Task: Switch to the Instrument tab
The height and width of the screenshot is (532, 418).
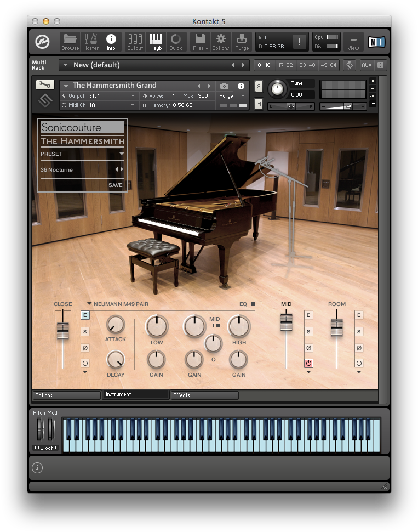Action: click(x=136, y=394)
